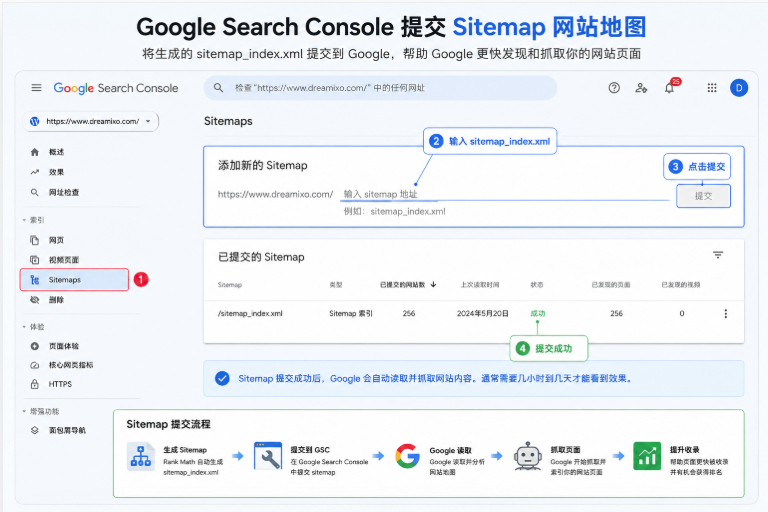This screenshot has height=512, width=768.
Task: Click the 上次读取时间 column header
Action: (x=480, y=285)
